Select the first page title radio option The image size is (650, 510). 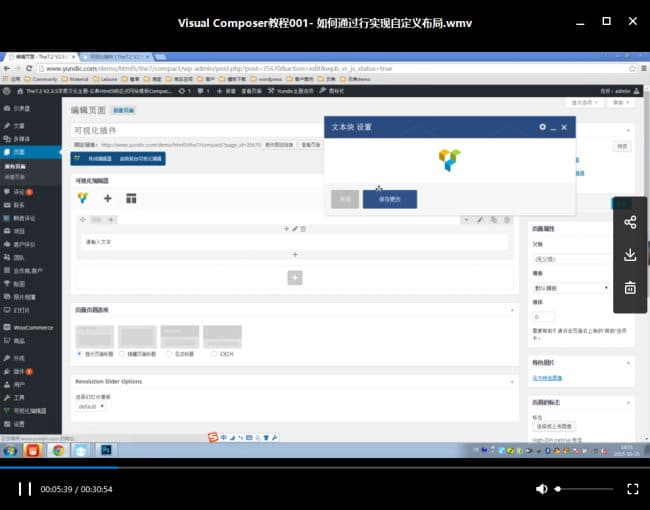(79, 354)
